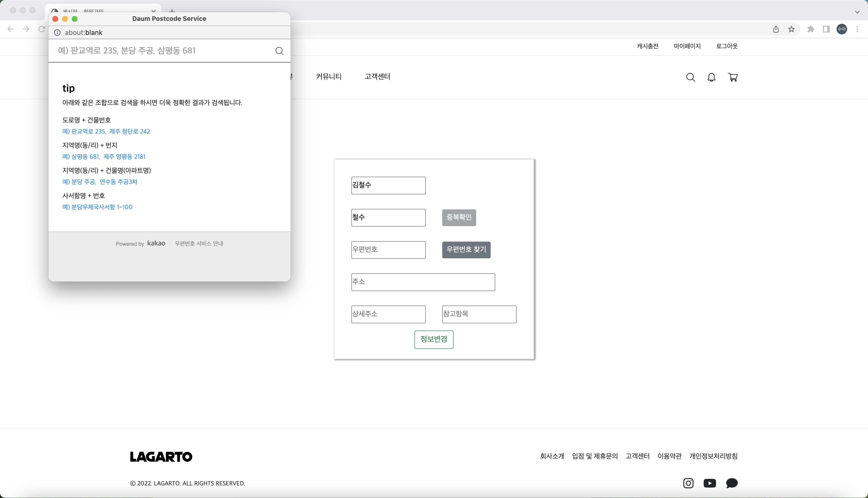Click the 수아 profile avatar in the toolbar
Screen dimensions: 868x498
tap(842, 29)
